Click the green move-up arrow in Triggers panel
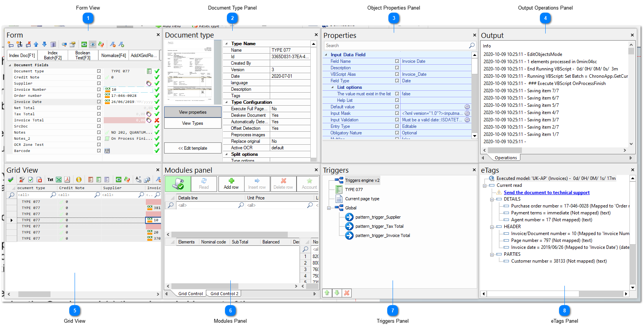 (x=327, y=293)
